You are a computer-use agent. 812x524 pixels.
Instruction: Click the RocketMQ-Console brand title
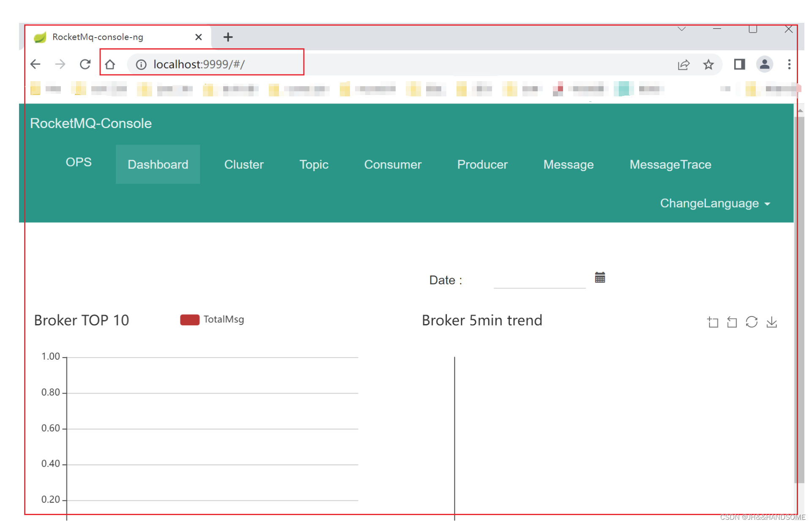91,123
